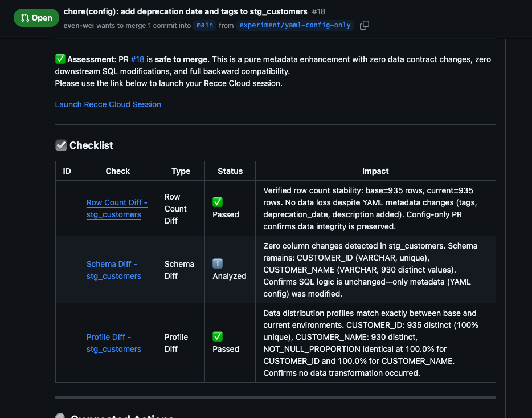The width and height of the screenshot is (532, 418).
Task: Click Passed checkmark icon for Profile Diff
Action: click(x=217, y=336)
